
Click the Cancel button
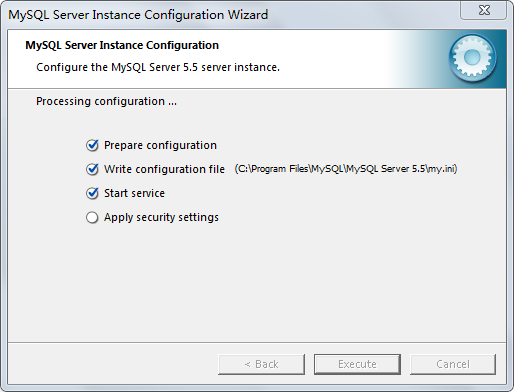(453, 364)
